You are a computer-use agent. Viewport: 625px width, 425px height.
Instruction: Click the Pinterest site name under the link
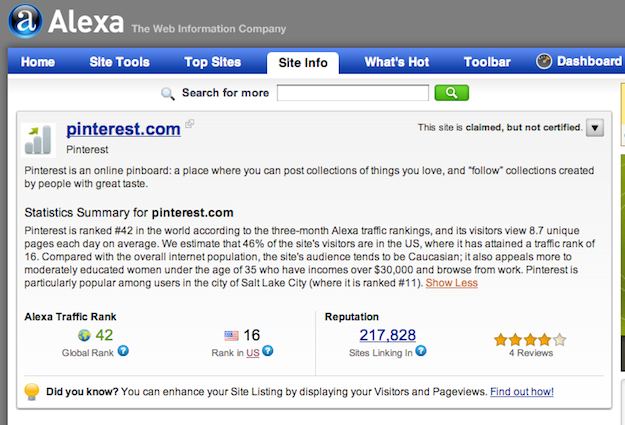[x=87, y=150]
